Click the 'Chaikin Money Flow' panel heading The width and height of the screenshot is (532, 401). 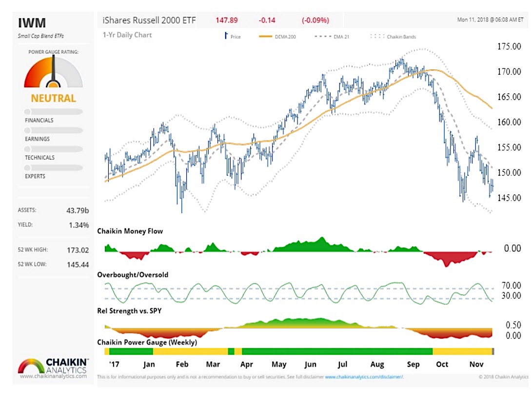(x=130, y=231)
